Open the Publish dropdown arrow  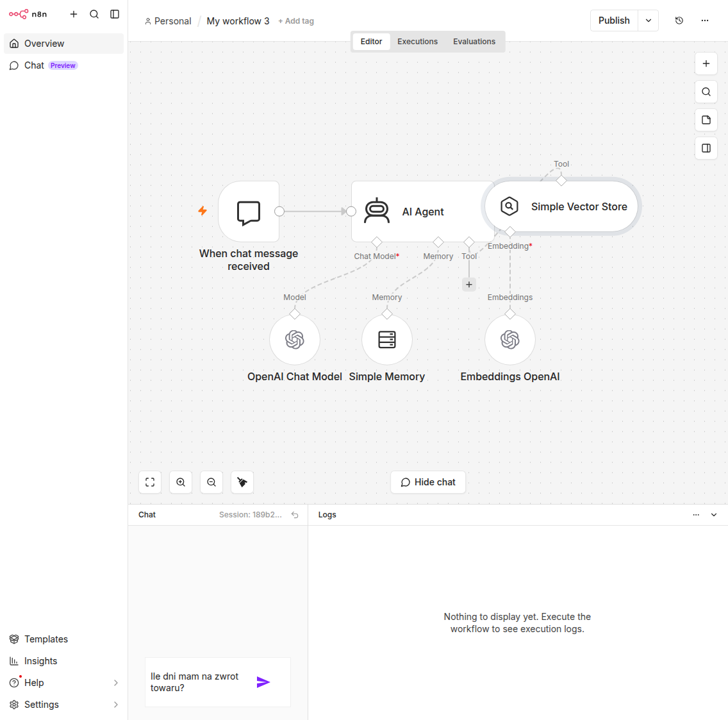(x=648, y=21)
